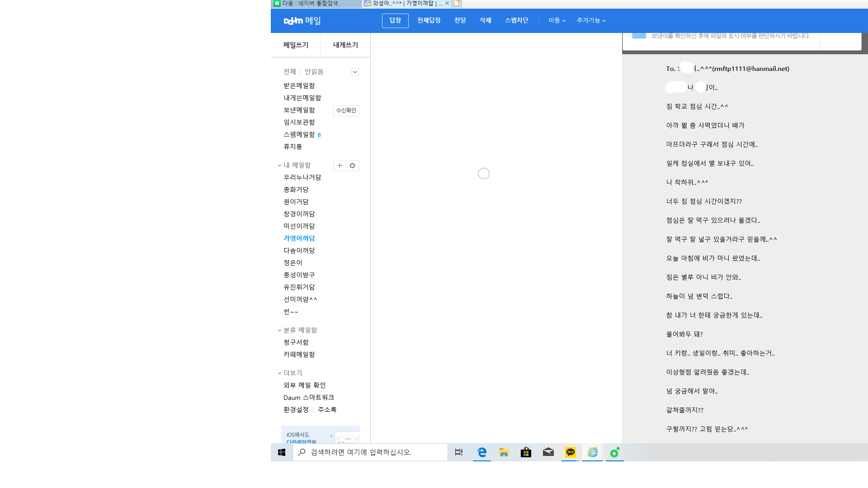Open 임시보관함 drafts folder

[x=299, y=122]
